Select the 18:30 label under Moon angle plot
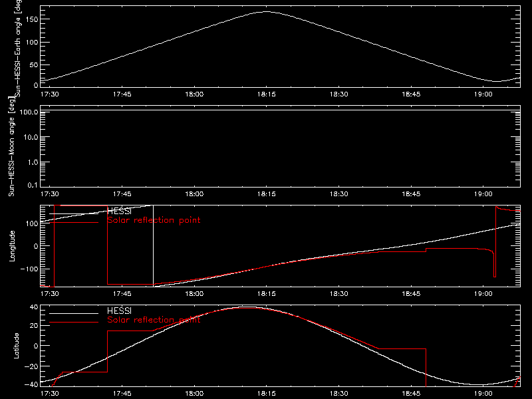Viewport: 532px width, 399px height. tap(338, 194)
